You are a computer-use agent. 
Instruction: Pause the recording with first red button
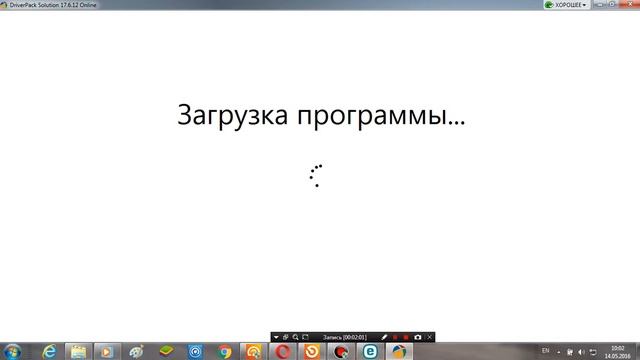tap(395, 337)
